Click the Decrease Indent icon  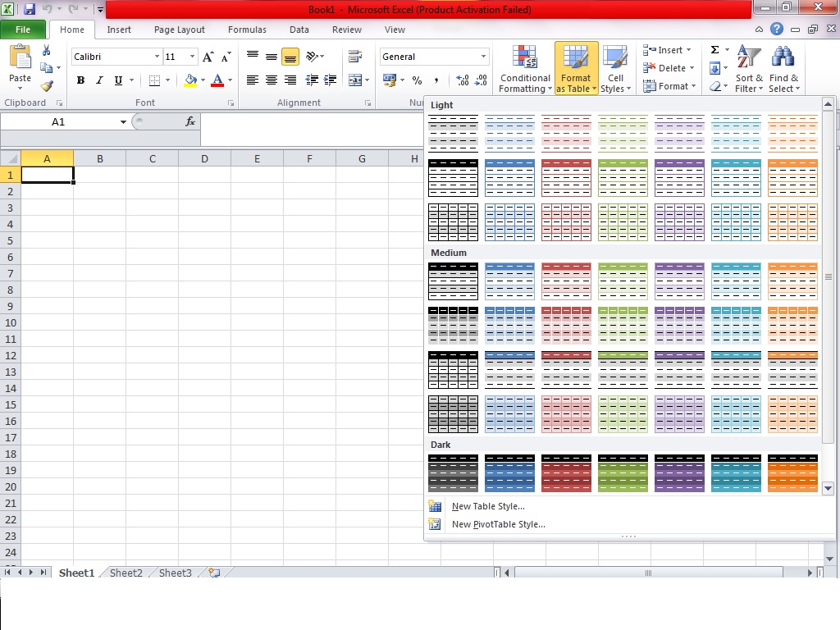[x=311, y=80]
